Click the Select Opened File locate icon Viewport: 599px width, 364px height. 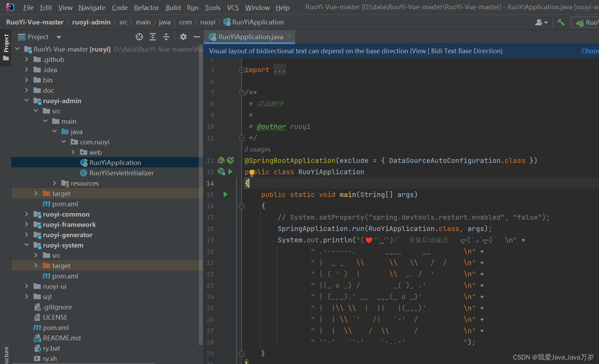coord(139,37)
